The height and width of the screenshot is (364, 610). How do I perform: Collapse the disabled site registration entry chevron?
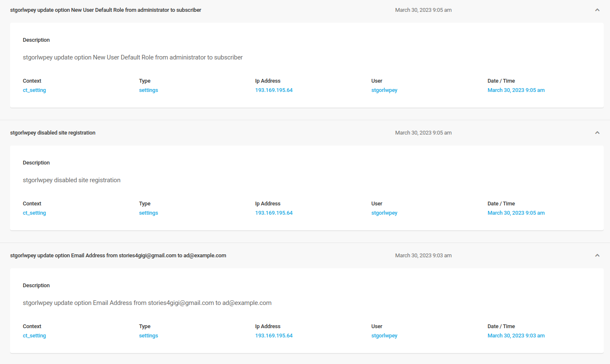click(x=597, y=133)
